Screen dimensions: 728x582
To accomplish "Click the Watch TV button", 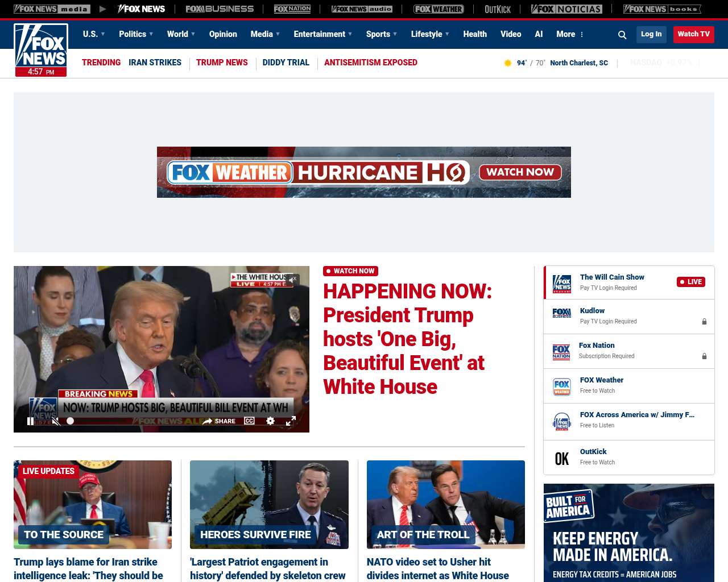I will click(693, 34).
